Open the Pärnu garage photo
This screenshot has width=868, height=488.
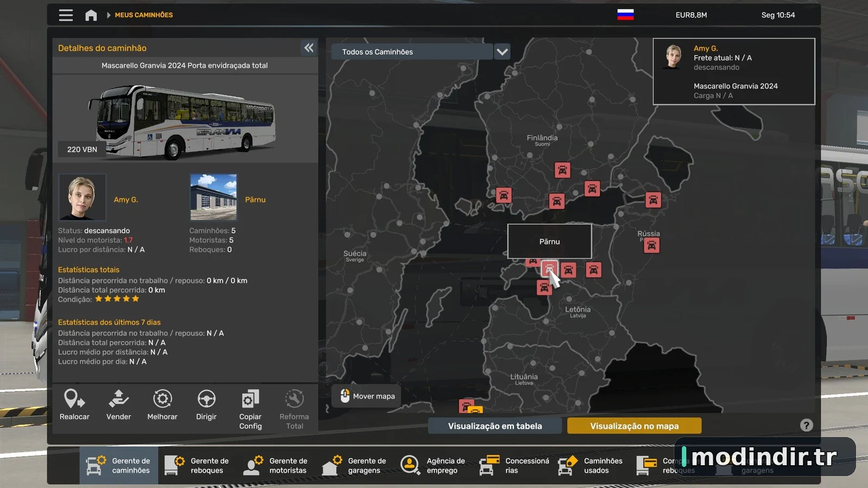tap(214, 197)
